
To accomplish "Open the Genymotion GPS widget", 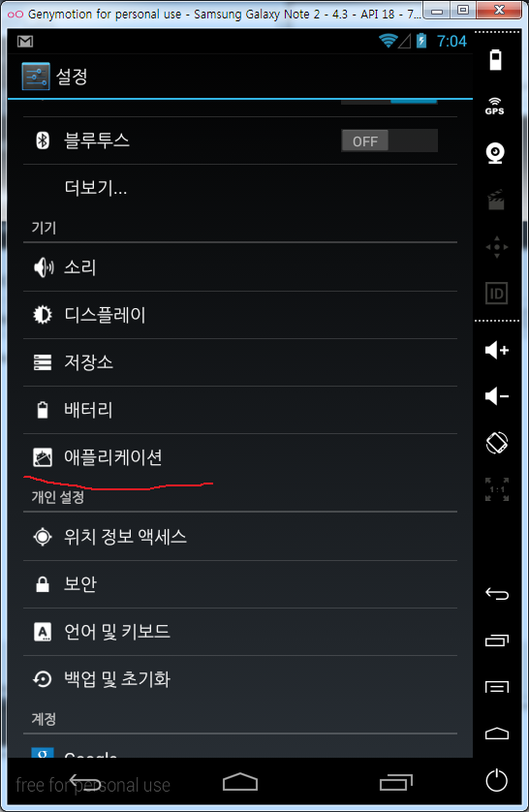I will pyautogui.click(x=495, y=107).
